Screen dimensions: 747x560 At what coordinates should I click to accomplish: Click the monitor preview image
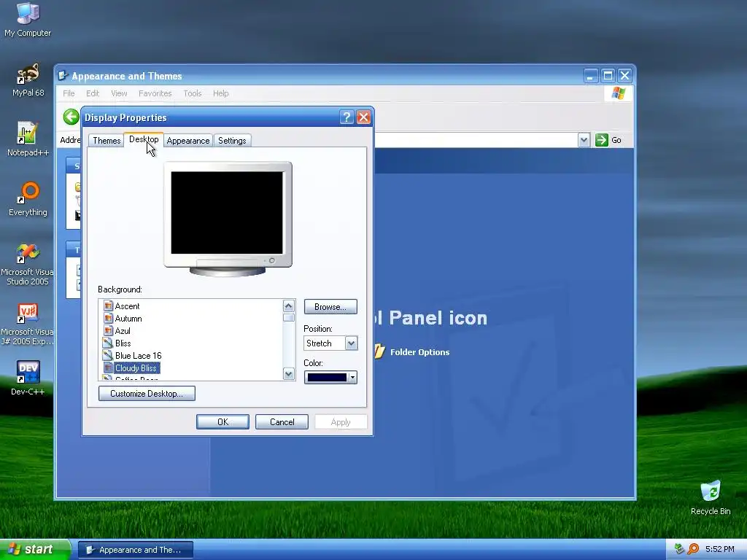coord(228,218)
